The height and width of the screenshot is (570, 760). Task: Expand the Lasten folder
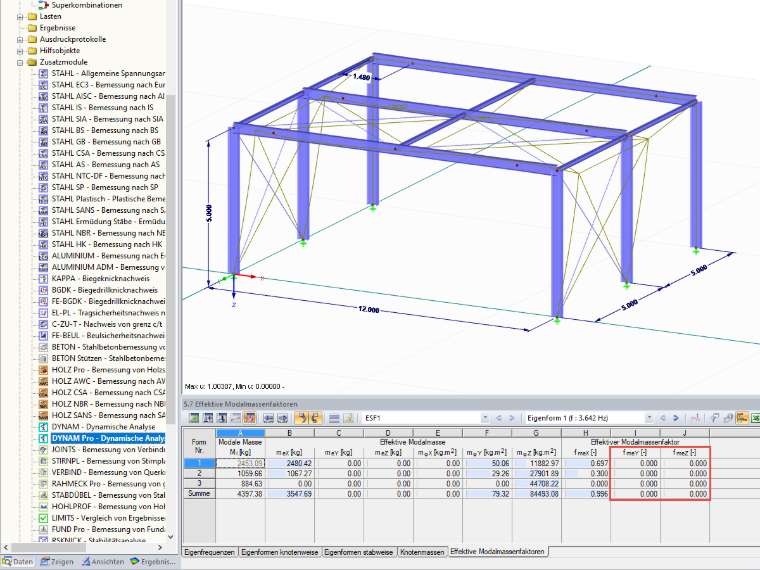pos(20,17)
